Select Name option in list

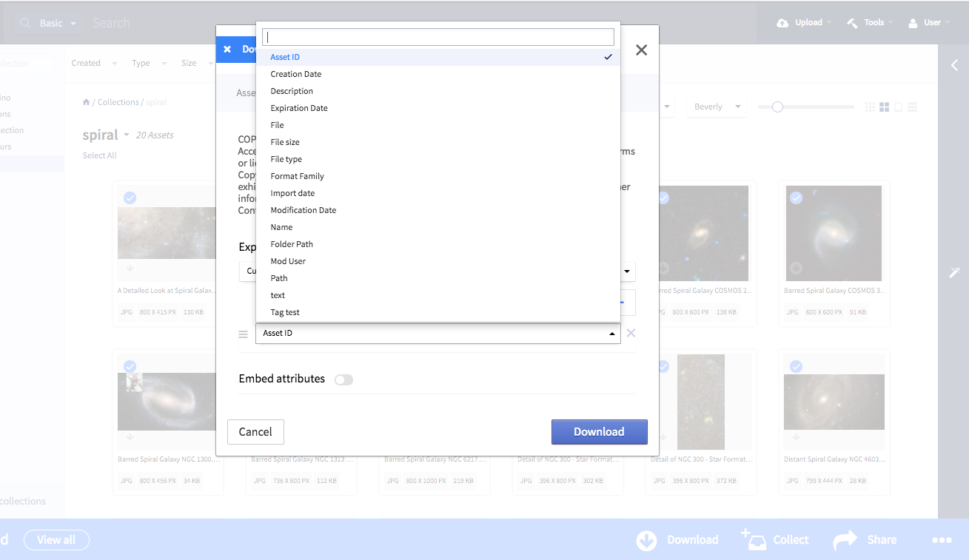pyautogui.click(x=437, y=227)
